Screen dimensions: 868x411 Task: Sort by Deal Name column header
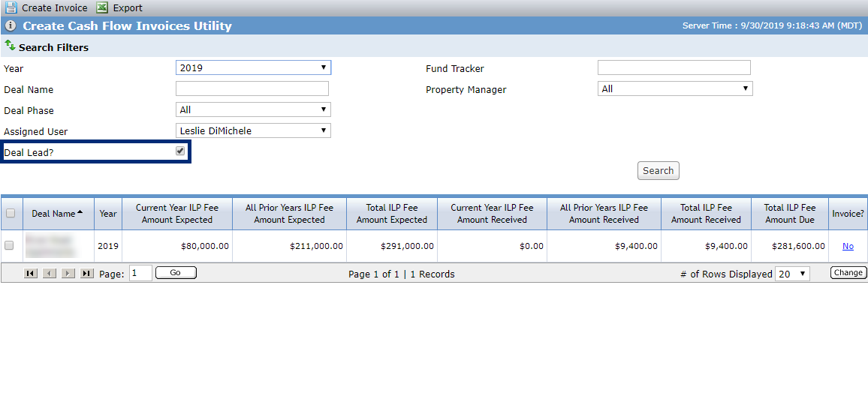(x=58, y=214)
